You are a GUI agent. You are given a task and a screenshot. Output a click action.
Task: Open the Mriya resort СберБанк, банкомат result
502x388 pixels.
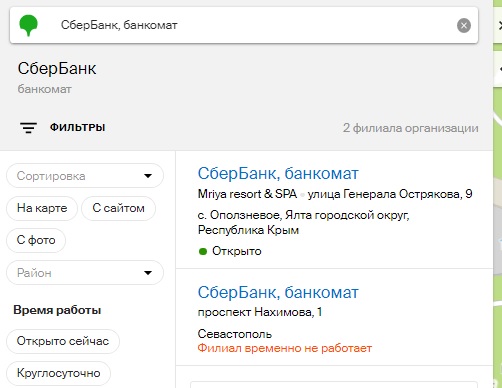pyautogui.click(x=278, y=173)
